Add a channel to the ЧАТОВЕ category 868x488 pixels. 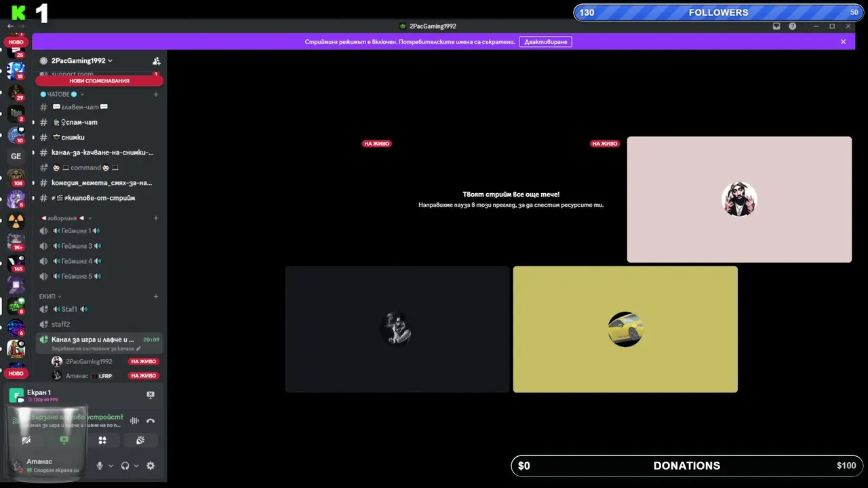156,94
